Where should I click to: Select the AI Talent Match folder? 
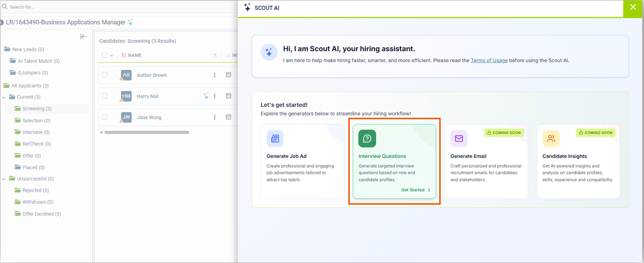pos(38,61)
